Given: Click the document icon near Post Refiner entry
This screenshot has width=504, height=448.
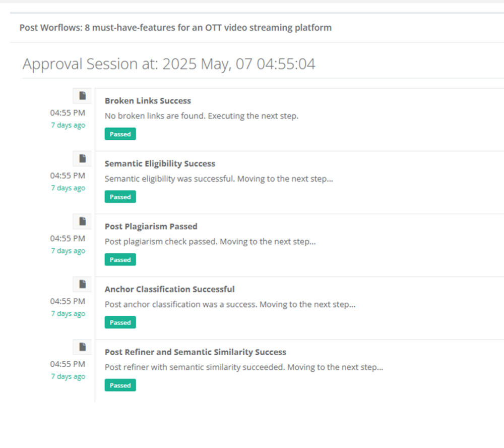Looking at the screenshot, I should click(82, 347).
